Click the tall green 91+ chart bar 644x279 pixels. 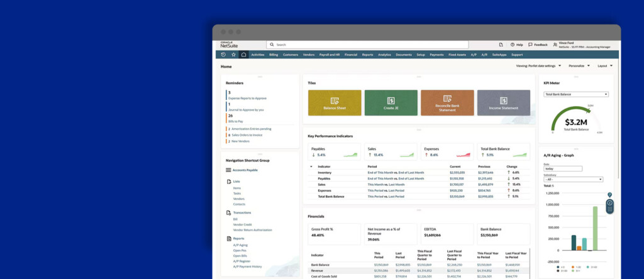pyautogui.click(x=595, y=228)
